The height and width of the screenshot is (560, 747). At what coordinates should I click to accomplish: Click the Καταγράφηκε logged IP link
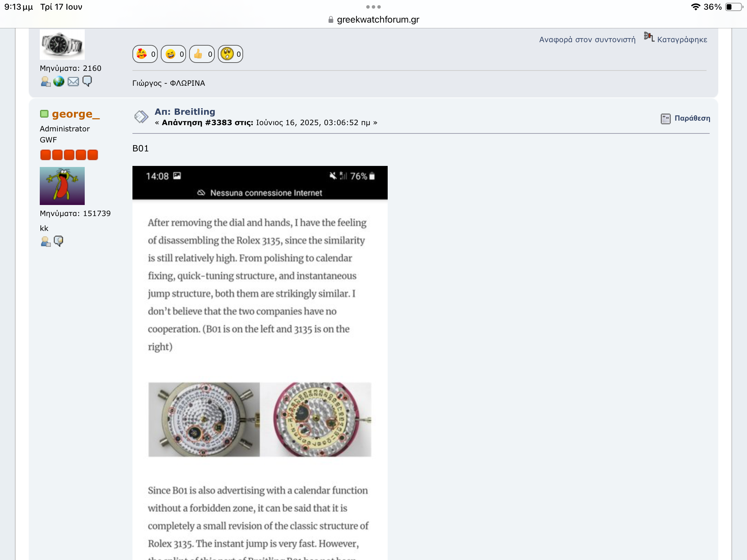[682, 39]
